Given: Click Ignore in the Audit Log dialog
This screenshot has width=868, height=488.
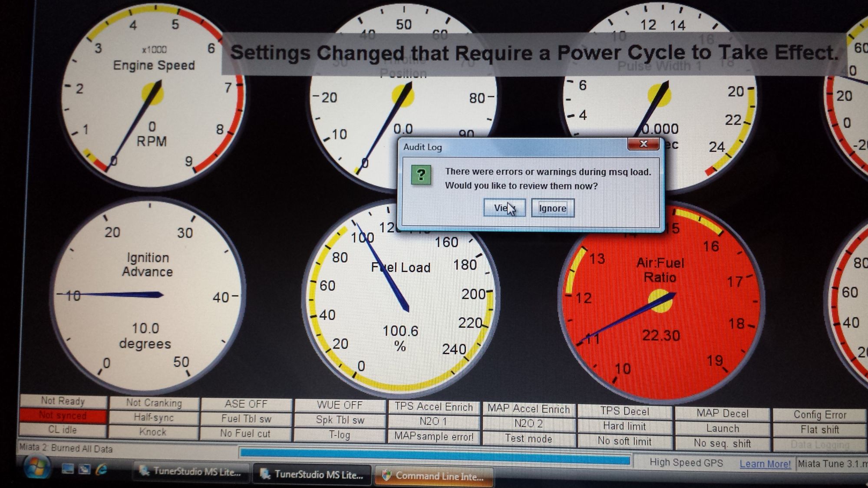Looking at the screenshot, I should [552, 208].
